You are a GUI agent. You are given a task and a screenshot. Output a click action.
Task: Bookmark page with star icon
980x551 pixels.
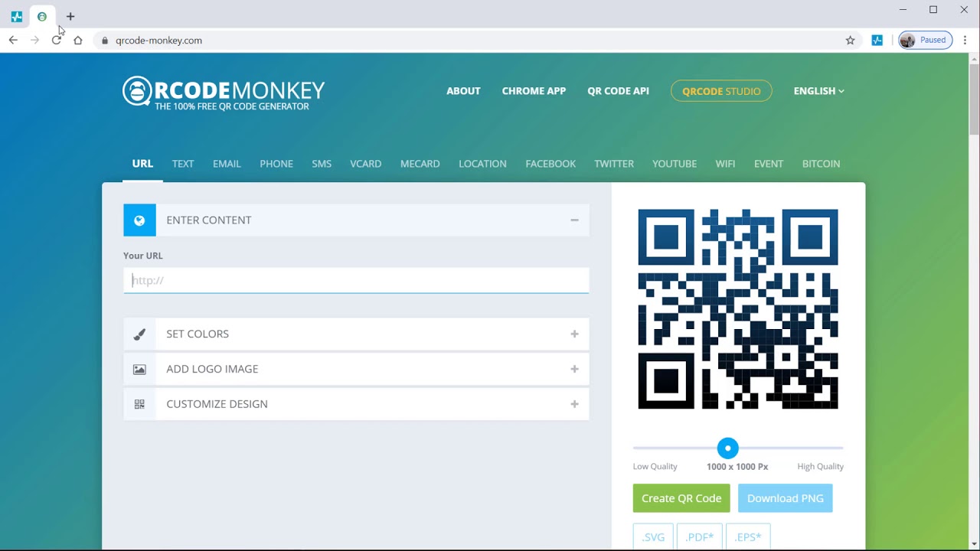tap(850, 40)
